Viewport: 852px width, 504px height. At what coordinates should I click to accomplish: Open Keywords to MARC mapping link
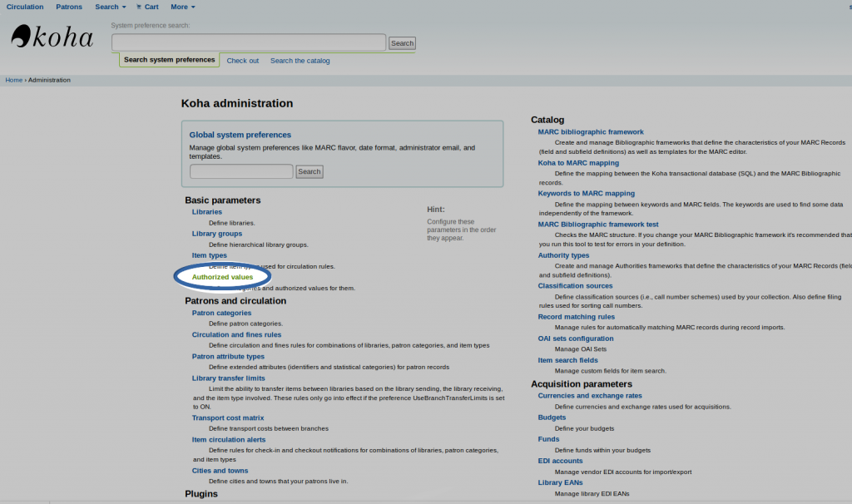587,193
